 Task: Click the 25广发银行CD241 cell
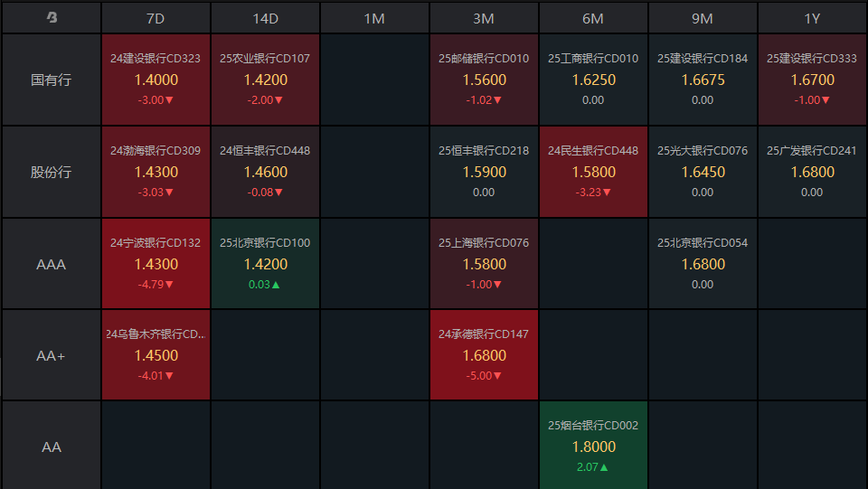812,172
